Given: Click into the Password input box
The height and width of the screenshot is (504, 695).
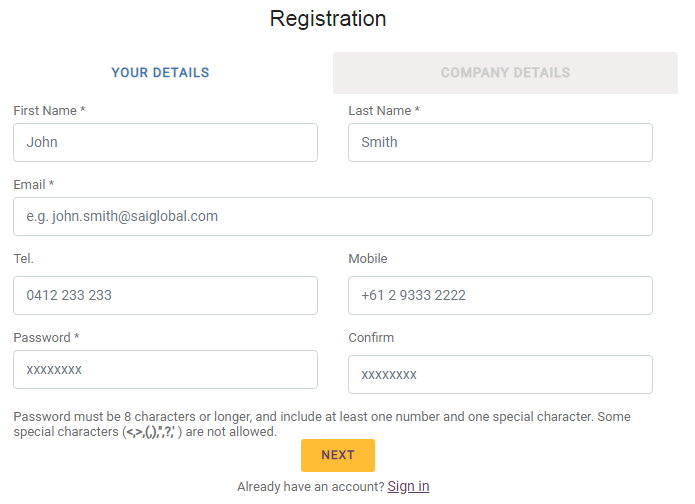Looking at the screenshot, I should (x=165, y=370).
